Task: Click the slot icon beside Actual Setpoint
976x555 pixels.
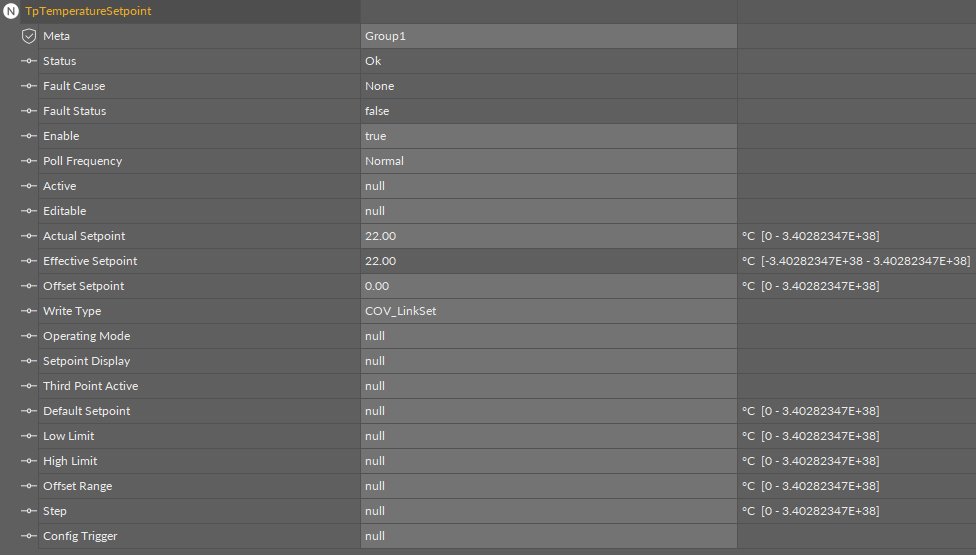Action: pyautogui.click(x=29, y=236)
